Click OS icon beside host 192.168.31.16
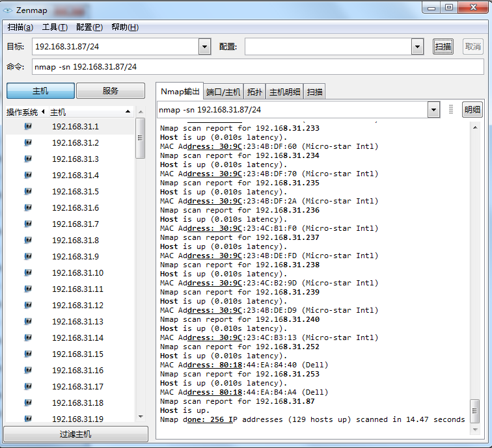The width and height of the screenshot is (492, 448). pos(28,370)
